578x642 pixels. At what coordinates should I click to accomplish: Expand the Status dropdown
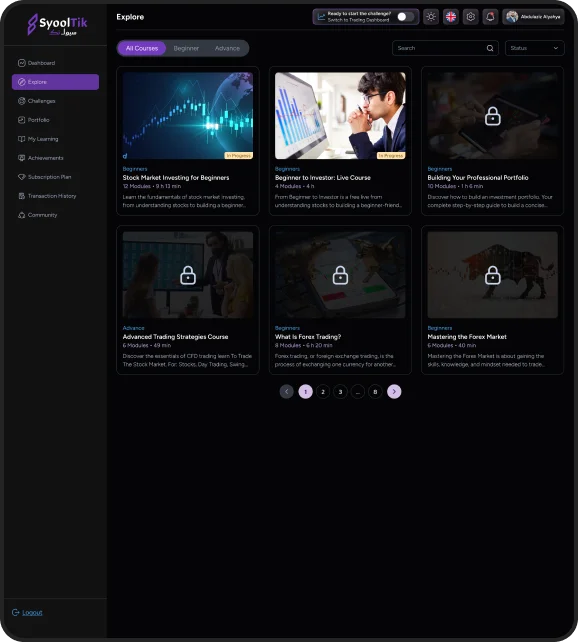[535, 48]
